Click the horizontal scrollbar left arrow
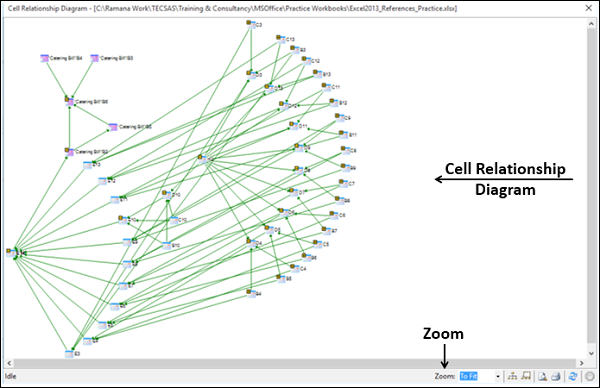600x388 pixels. (9, 363)
